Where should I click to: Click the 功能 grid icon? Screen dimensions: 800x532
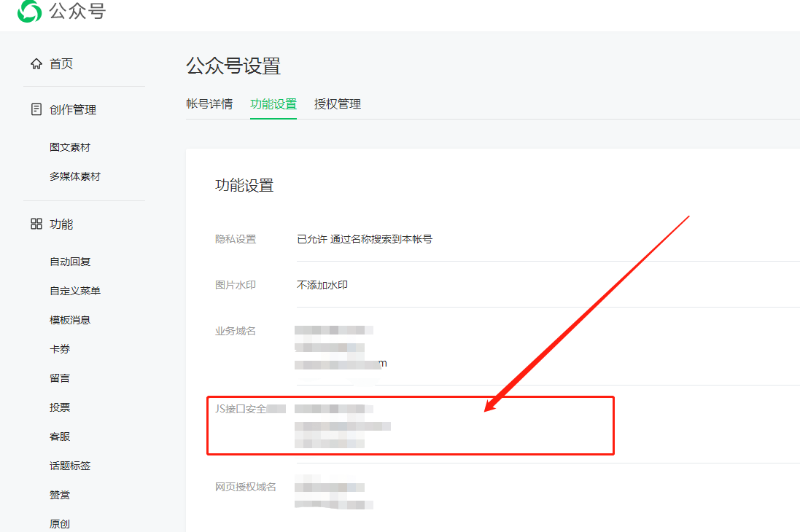click(36, 224)
